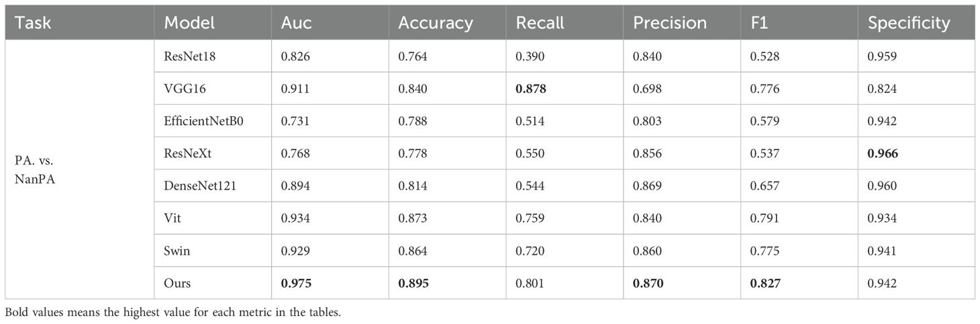Screen dimensions: 980x324
Task: Select the ResNet18 model cell
Action: [x=186, y=56]
